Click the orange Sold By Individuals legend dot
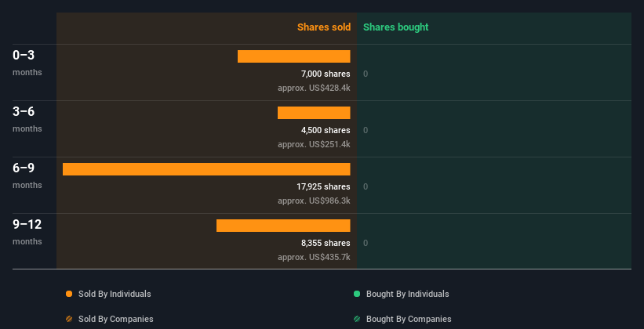Screen dimensions: 644x329 pyautogui.click(x=69, y=294)
